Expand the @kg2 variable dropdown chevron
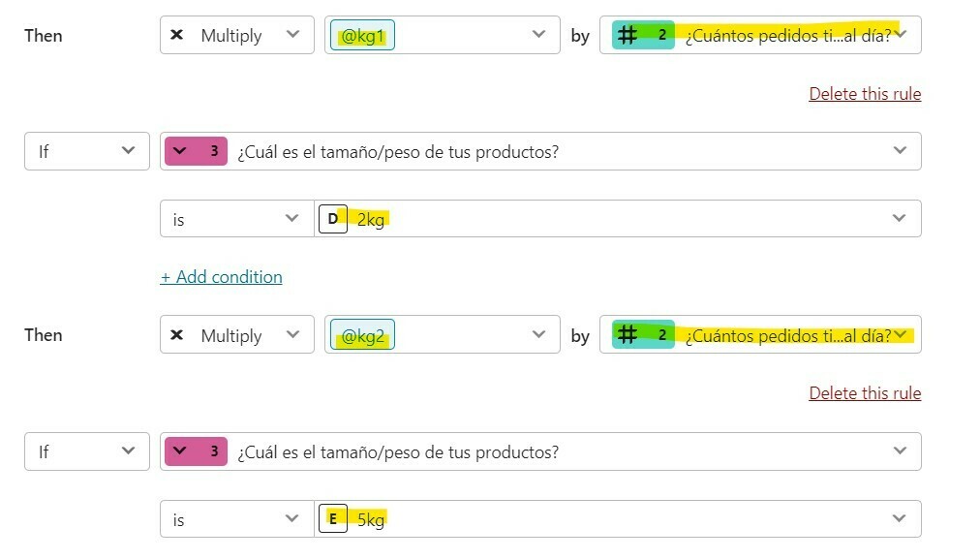 click(538, 334)
